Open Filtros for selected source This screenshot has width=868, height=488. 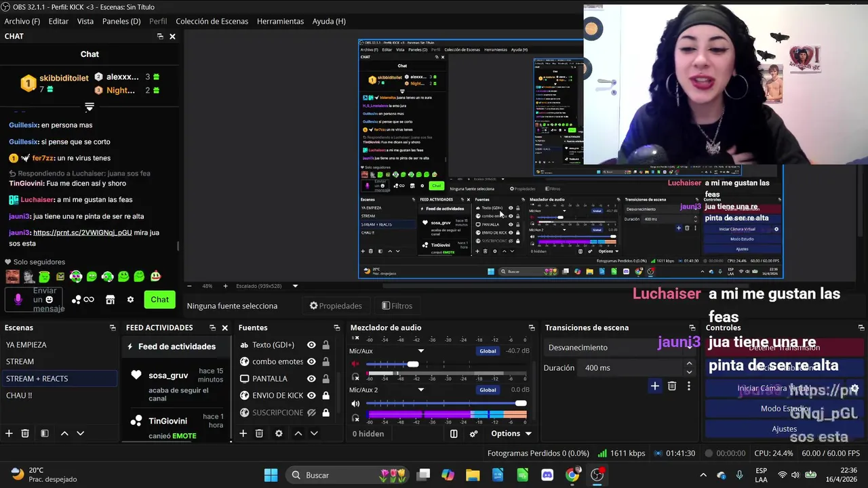[397, 306]
